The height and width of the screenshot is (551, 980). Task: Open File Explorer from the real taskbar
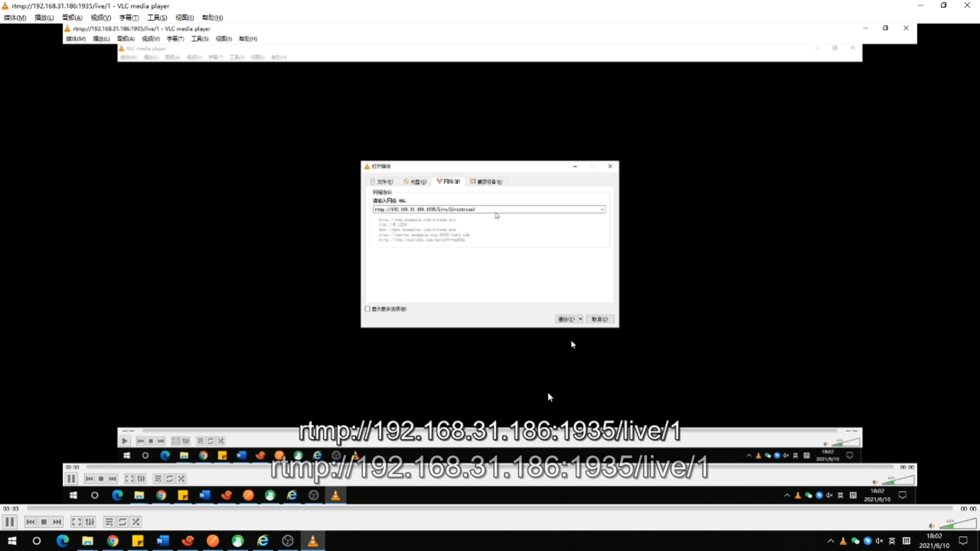coord(88,541)
